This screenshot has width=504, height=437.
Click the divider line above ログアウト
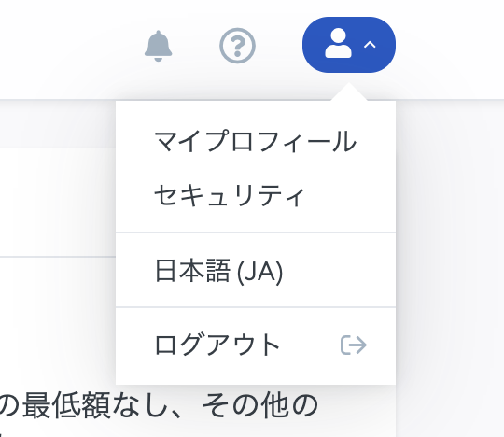tap(256, 307)
